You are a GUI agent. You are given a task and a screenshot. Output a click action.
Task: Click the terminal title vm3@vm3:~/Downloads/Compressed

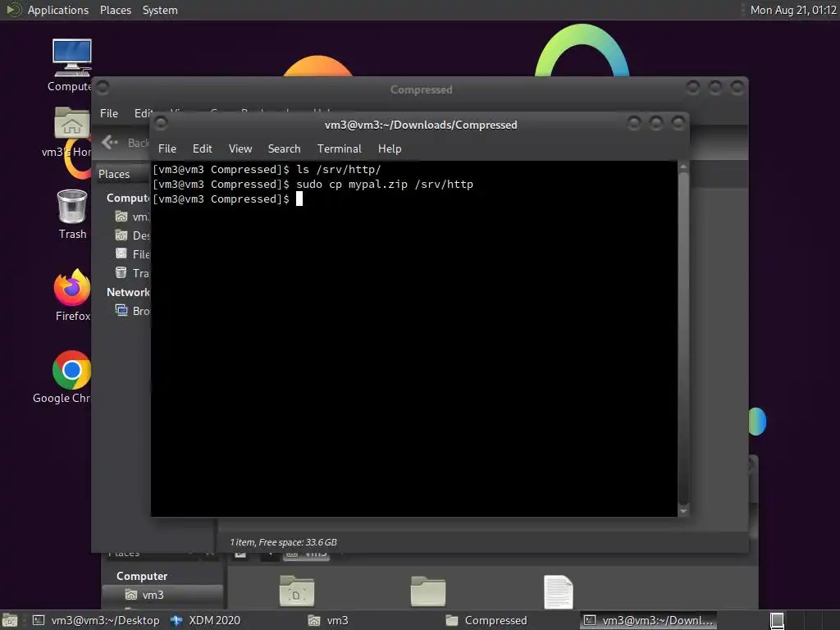tap(421, 125)
